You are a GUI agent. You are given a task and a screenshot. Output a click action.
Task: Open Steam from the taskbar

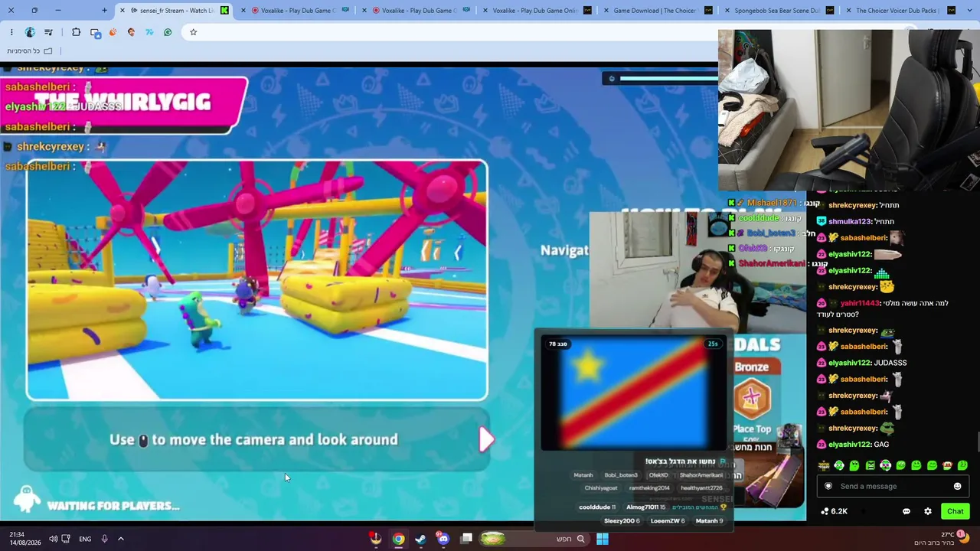[x=420, y=539]
